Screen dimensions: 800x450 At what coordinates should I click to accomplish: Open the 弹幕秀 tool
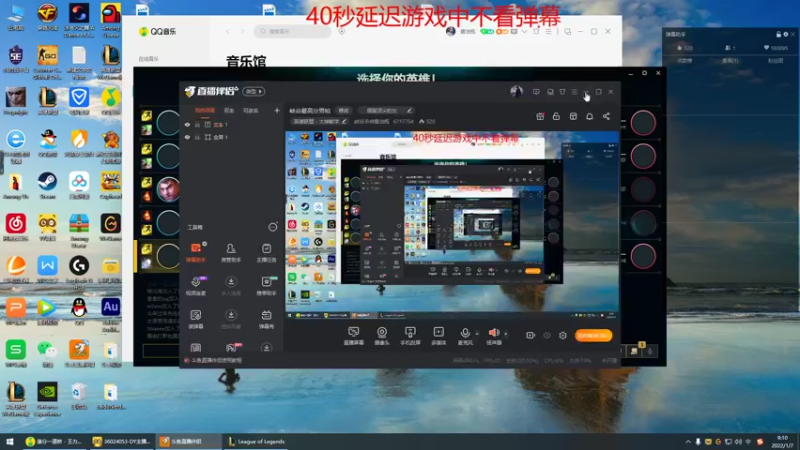[x=266, y=319]
